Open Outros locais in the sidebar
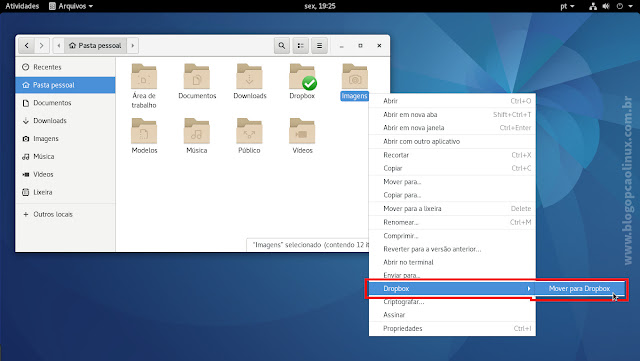 65,214
